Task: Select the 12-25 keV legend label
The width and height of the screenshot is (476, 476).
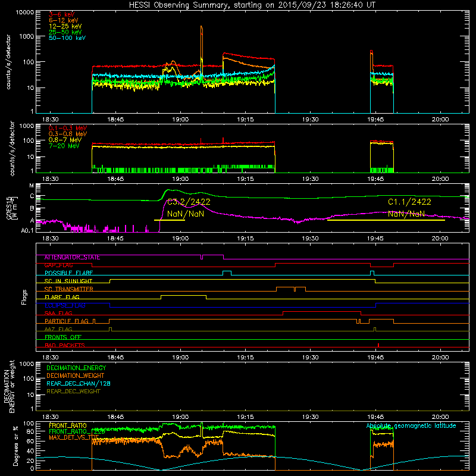Action: (65, 26)
